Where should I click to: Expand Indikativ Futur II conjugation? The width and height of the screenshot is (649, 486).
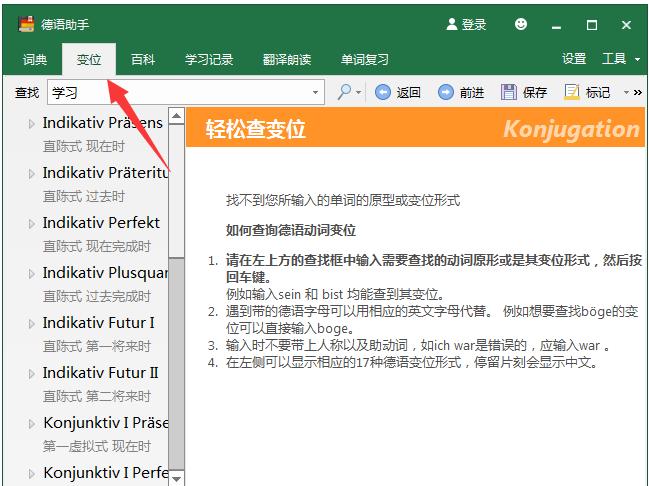[x=31, y=373]
